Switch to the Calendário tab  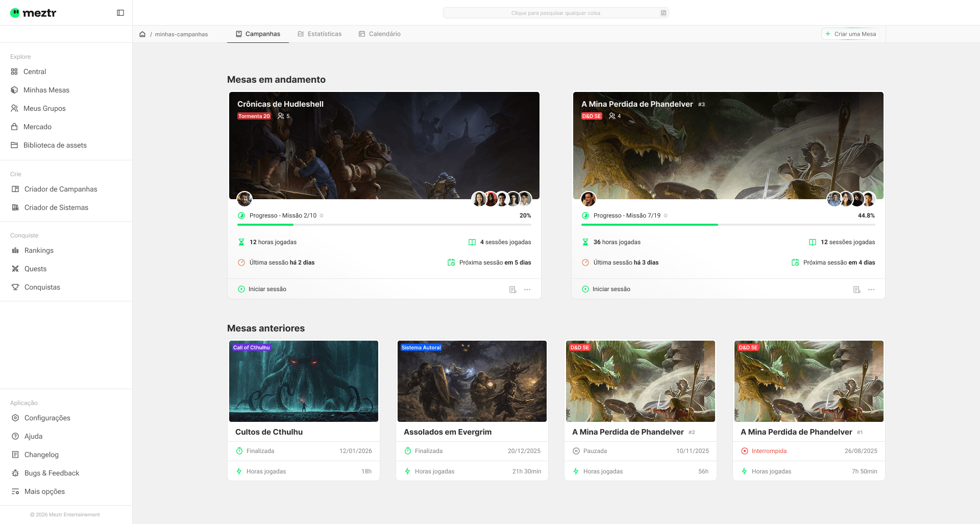coord(380,34)
